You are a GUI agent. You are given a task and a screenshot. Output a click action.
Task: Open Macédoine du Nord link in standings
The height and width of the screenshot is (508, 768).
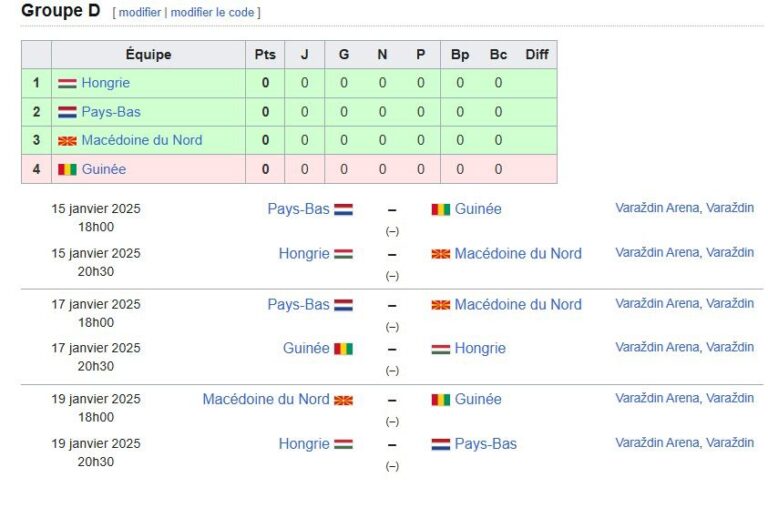(142, 140)
